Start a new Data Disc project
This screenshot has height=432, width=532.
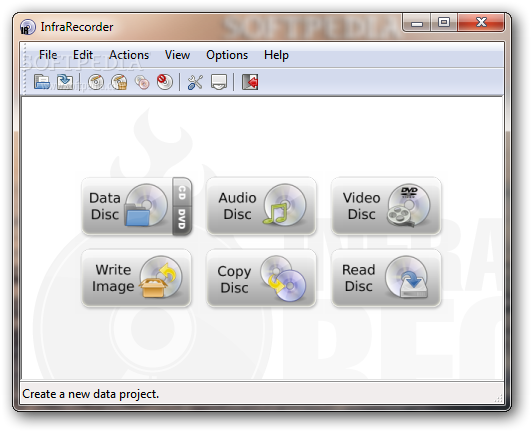(127, 206)
